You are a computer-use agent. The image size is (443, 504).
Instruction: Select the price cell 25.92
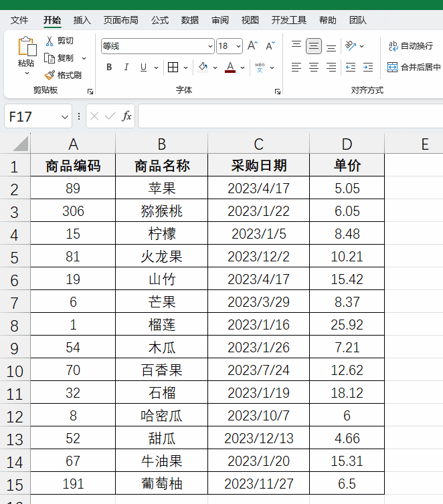(x=347, y=324)
